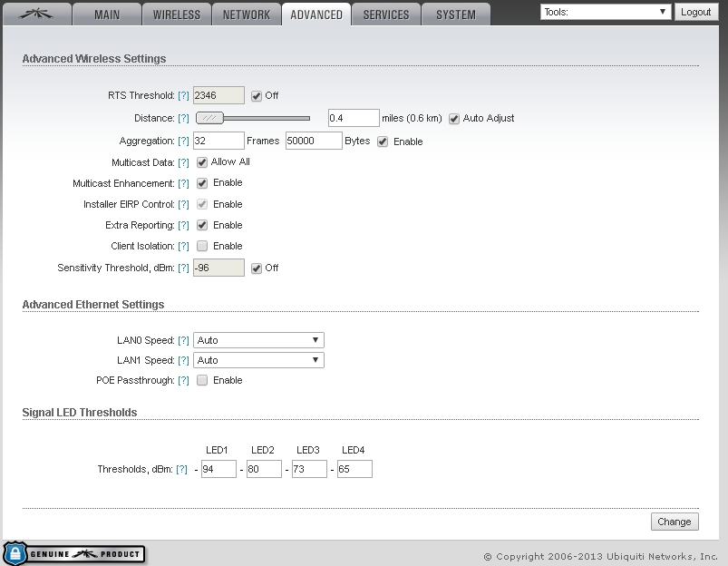
Task: Open help for LAN0 Speed
Action: (x=183, y=341)
